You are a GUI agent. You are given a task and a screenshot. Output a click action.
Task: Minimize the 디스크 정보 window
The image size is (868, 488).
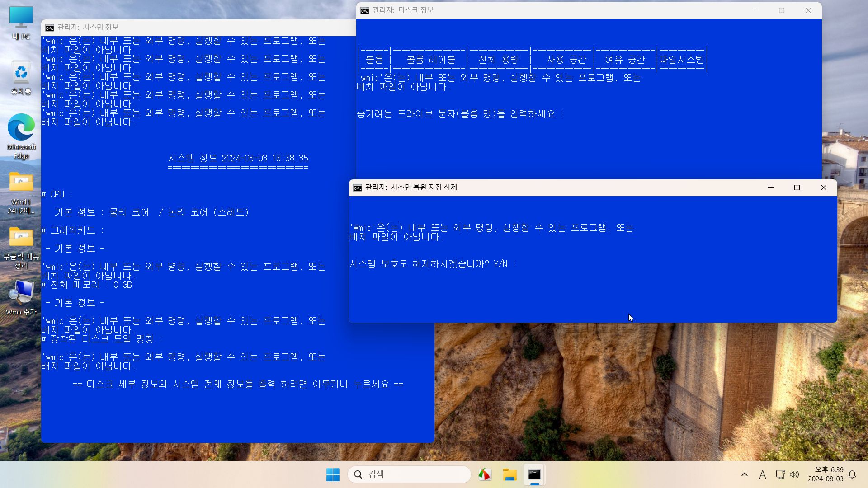(755, 10)
